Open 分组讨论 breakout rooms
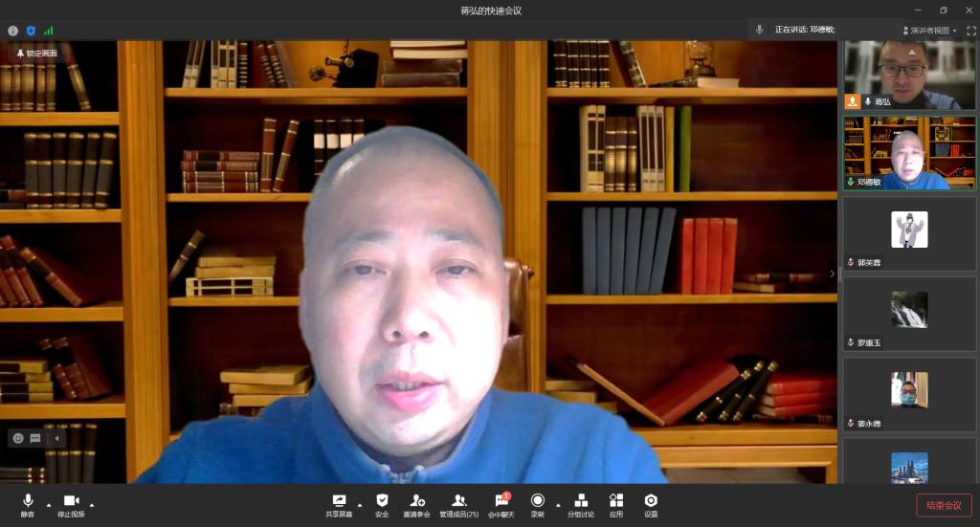The height and width of the screenshot is (527, 980). [x=581, y=501]
